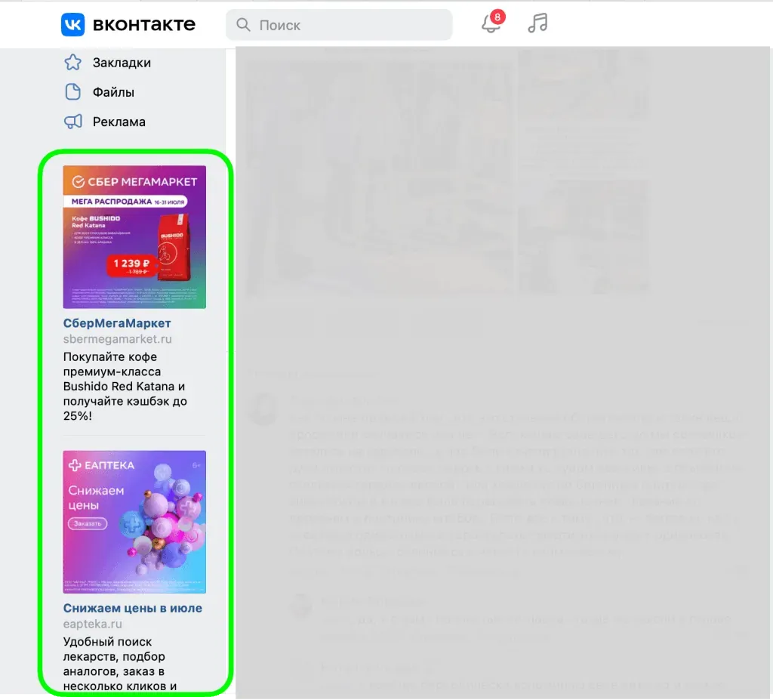Click the вконтакте wordmark text
This screenshot has height=700, width=773.
(143, 25)
